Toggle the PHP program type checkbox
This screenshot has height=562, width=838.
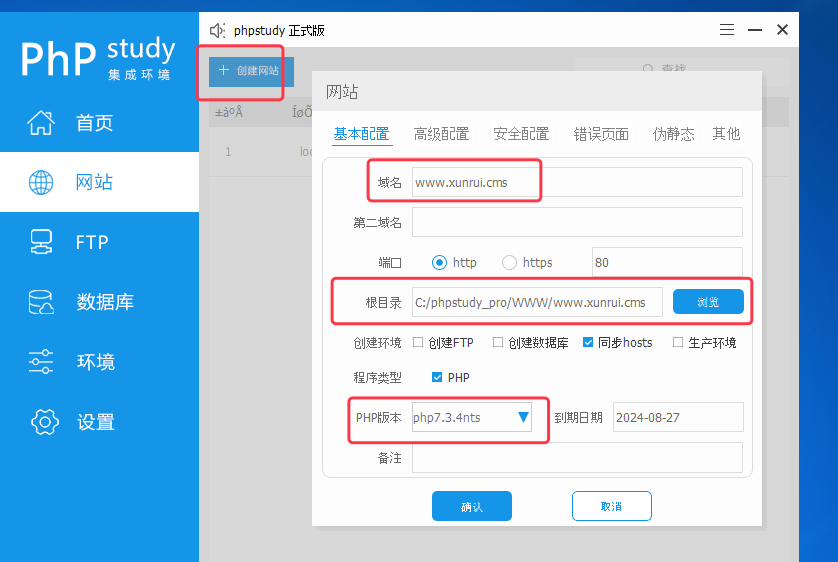[x=437, y=377]
